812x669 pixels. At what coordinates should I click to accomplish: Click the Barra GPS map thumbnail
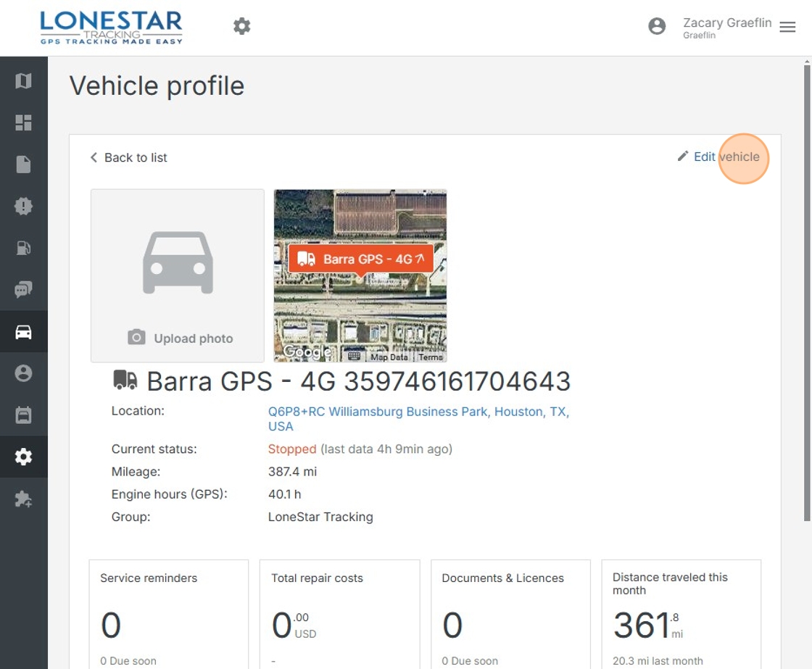tap(360, 275)
